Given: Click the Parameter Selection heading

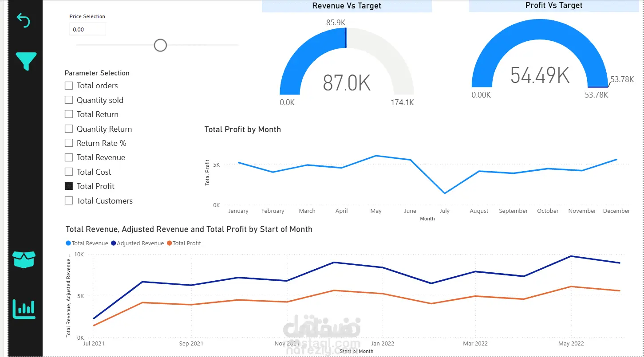Looking at the screenshot, I should click(x=97, y=73).
